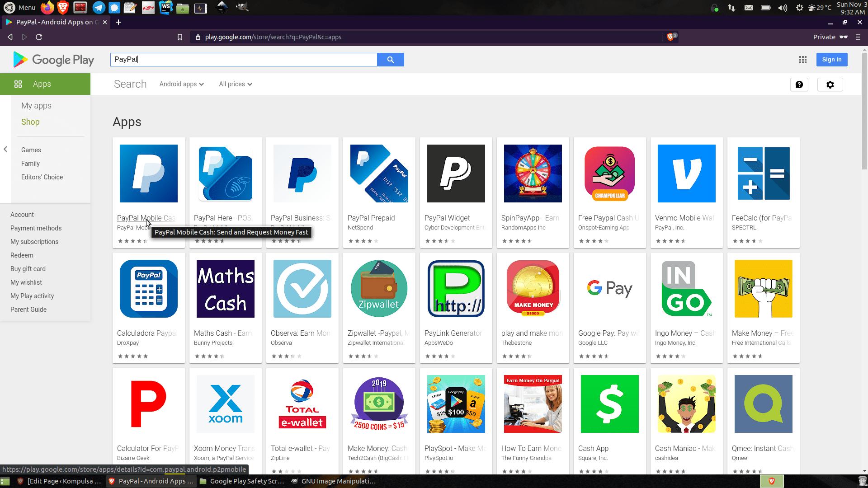
Task: Select the Apps tab in sidebar
Action: pos(42,84)
